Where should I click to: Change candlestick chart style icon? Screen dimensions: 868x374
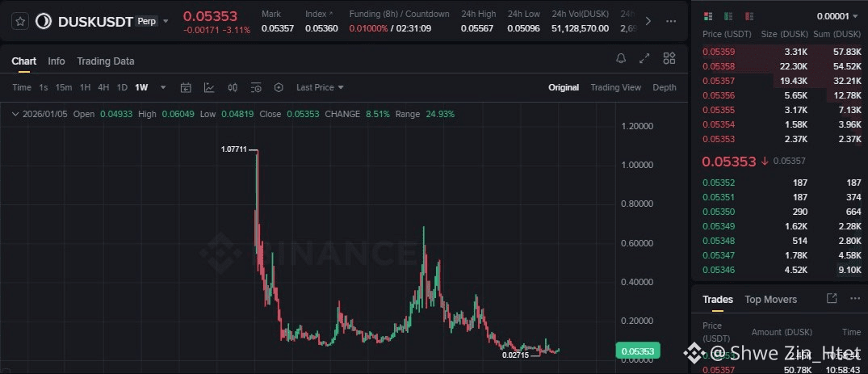pos(233,87)
